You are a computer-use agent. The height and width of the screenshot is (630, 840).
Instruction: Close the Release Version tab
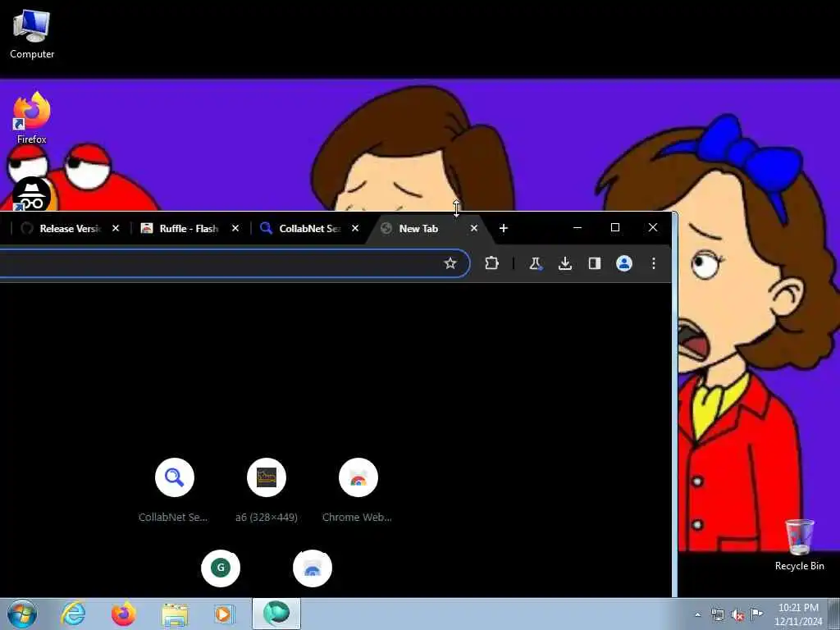(x=116, y=228)
